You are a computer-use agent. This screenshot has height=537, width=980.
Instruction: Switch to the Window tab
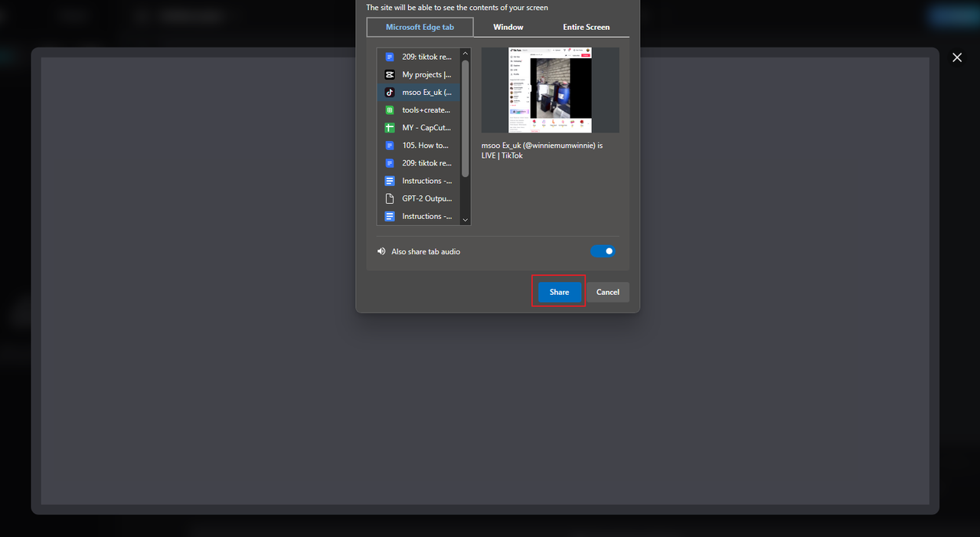coord(508,27)
